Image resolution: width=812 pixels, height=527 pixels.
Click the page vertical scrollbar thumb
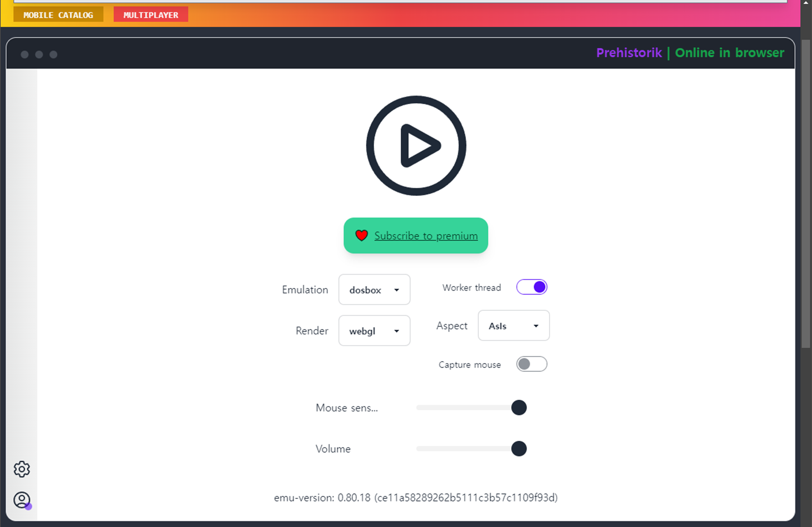806,193
